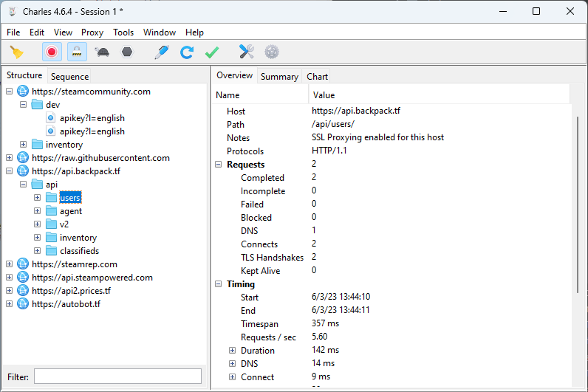Toggle Breakpoints hexagon icon
This screenshot has width=588, height=392.
click(x=127, y=52)
